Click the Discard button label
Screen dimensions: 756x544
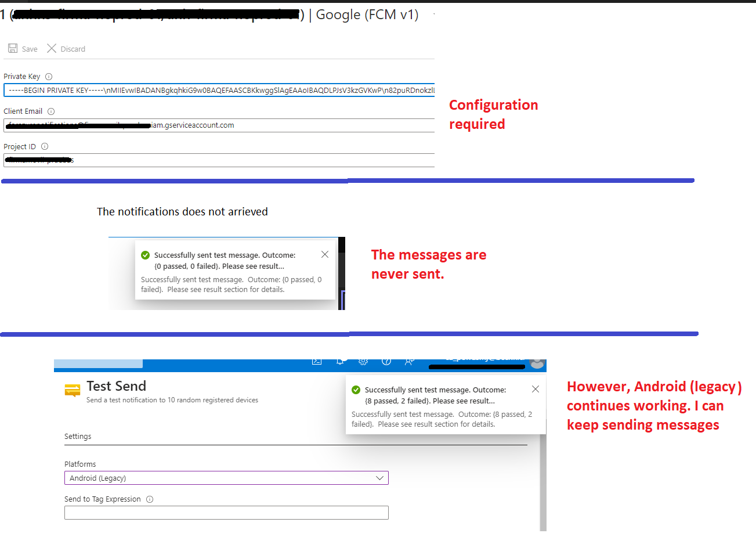tap(73, 49)
